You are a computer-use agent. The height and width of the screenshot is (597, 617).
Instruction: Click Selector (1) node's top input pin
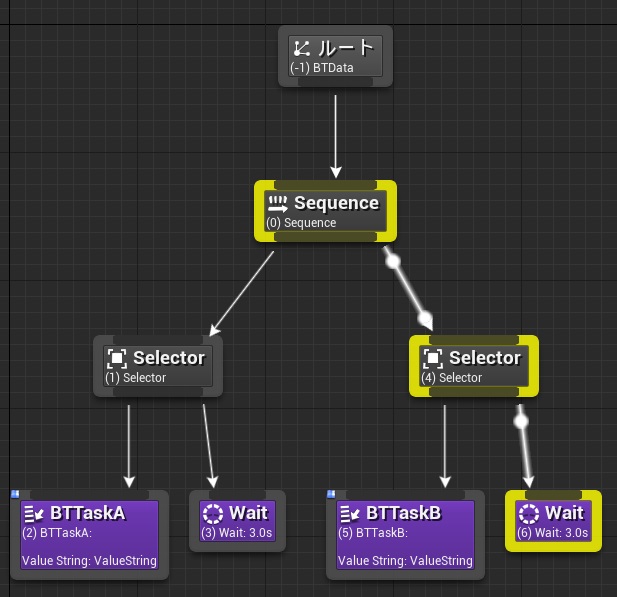click(x=158, y=340)
